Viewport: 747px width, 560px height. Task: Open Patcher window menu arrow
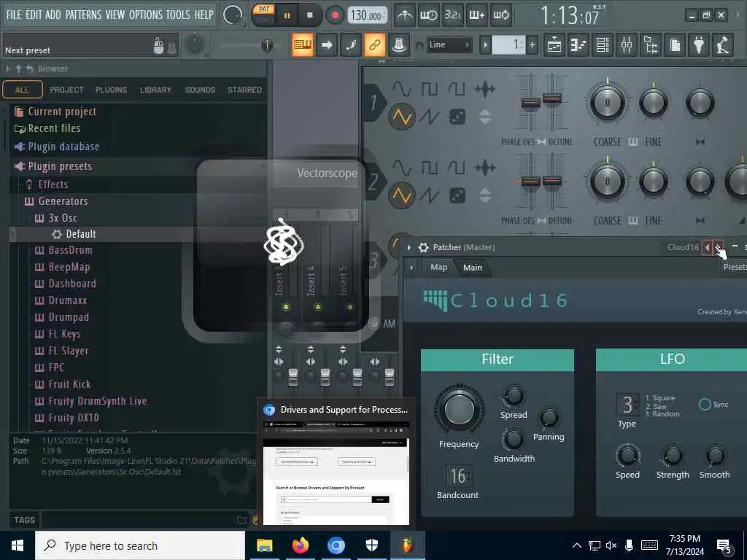(409, 247)
